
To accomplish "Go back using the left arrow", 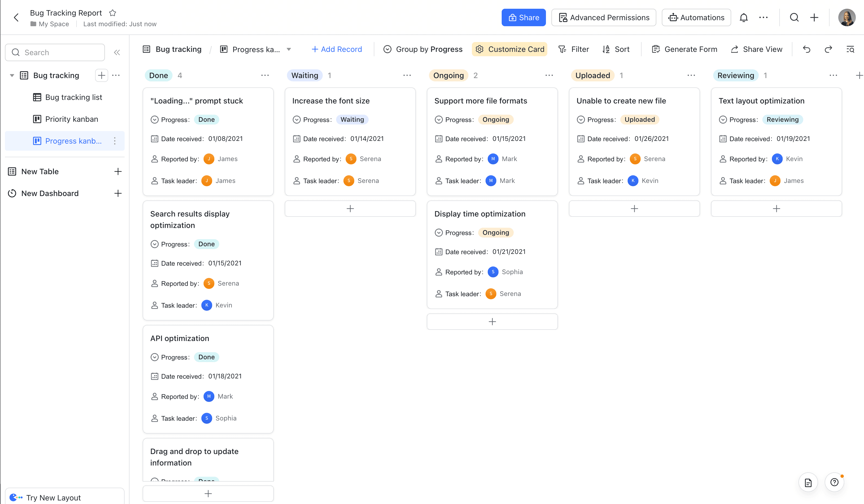I will click(x=16, y=17).
